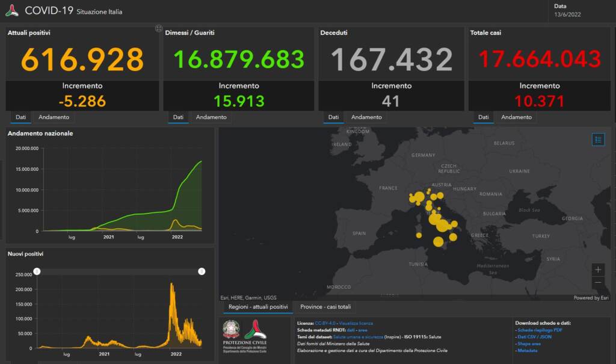
Task: Open Andamento tab under Totale casi
Action: (516, 117)
